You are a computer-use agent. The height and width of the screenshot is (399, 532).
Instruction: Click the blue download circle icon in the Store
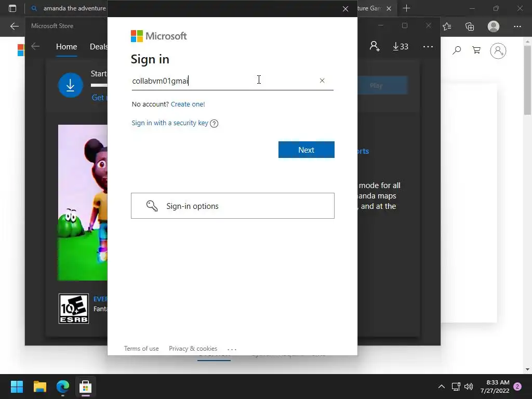[x=71, y=85]
